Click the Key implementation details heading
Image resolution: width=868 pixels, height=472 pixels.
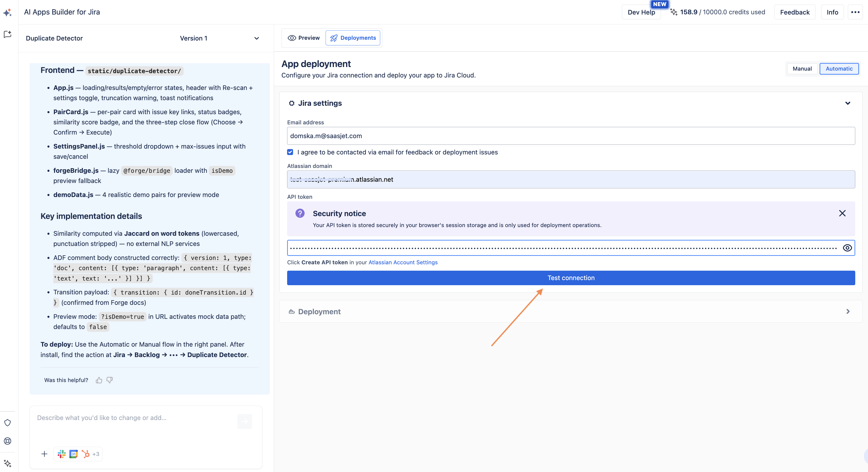point(91,216)
